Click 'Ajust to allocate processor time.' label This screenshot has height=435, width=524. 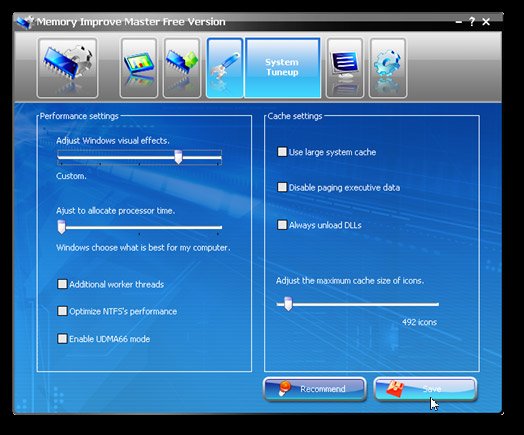(115, 211)
